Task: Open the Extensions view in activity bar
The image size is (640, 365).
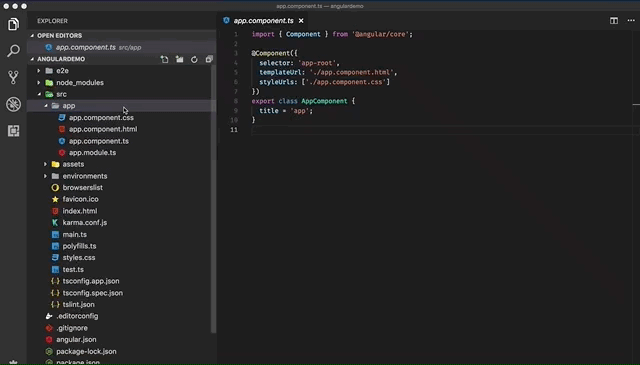Action: (x=13, y=131)
